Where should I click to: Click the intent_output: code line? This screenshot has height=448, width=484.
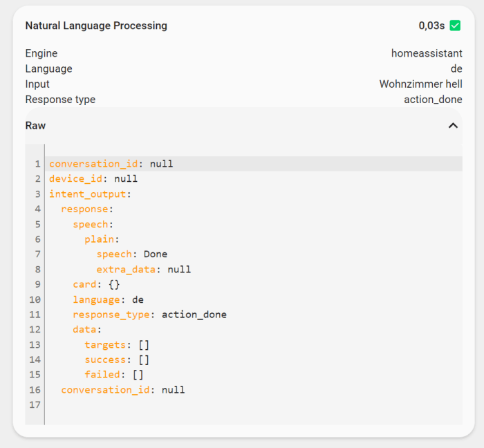point(90,194)
